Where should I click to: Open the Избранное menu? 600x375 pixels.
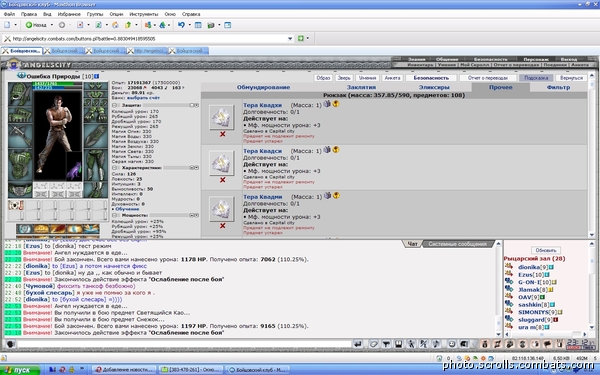(x=69, y=14)
